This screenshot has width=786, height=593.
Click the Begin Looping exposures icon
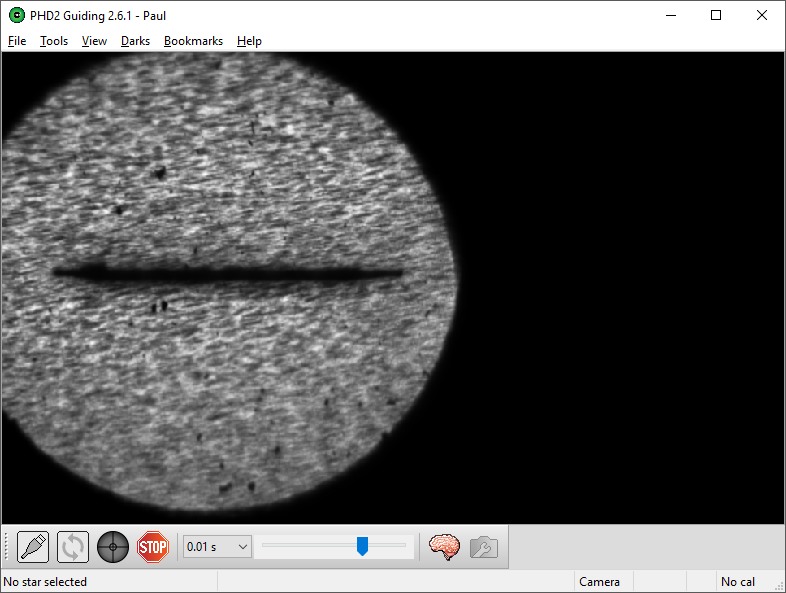(73, 546)
